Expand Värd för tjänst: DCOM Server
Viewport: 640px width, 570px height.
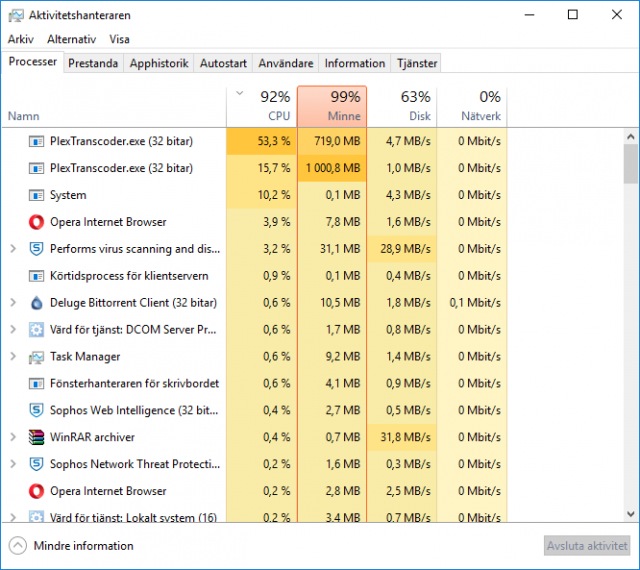coord(13,330)
